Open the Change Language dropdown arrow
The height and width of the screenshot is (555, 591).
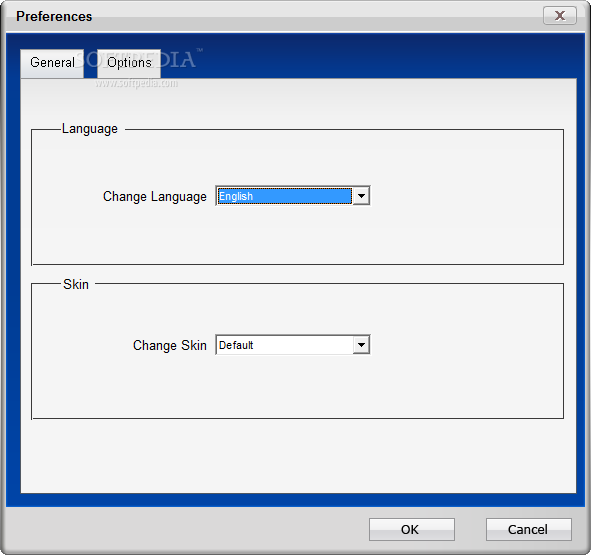361,196
